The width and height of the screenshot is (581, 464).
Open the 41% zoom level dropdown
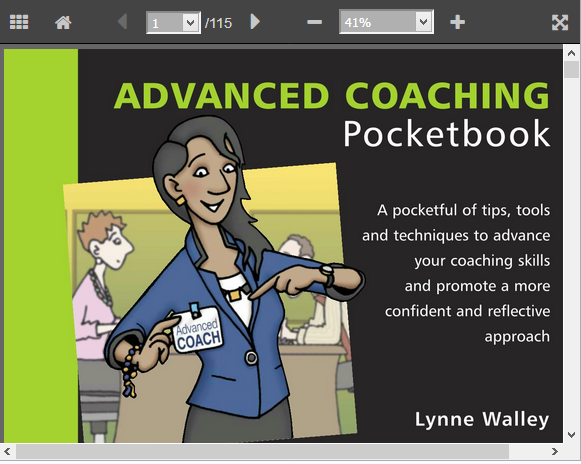(424, 22)
